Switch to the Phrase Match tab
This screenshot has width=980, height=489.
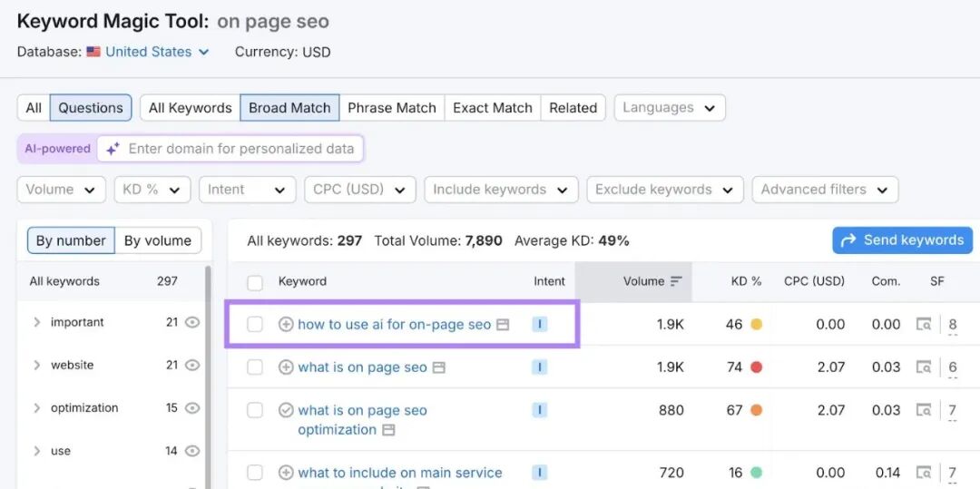pos(391,107)
